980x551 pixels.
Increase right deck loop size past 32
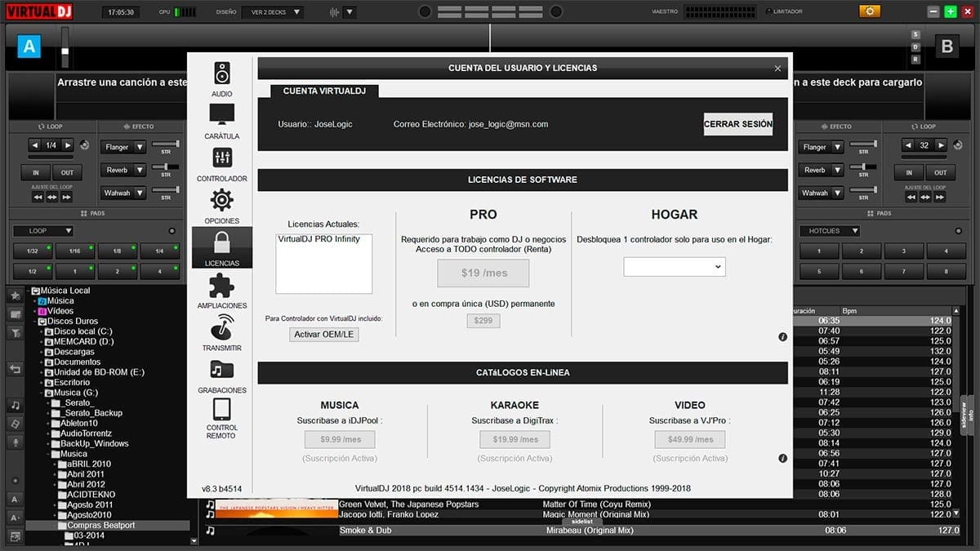942,145
